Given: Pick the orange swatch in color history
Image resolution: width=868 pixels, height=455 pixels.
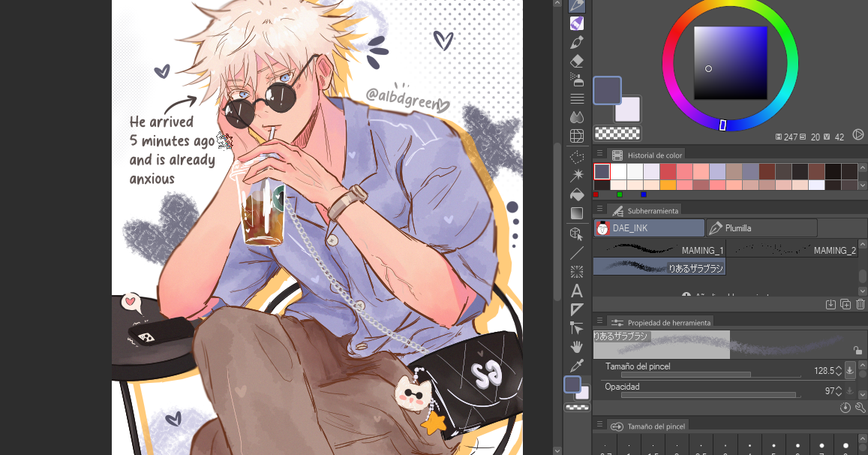Looking at the screenshot, I should tap(668, 185).
